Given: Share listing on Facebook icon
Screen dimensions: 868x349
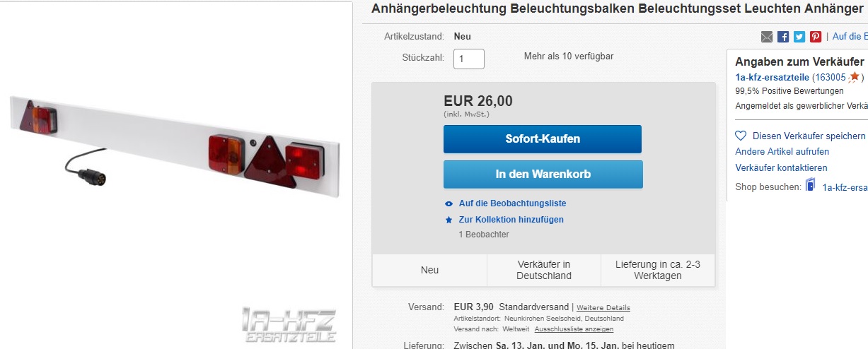Looking at the screenshot, I should tap(783, 37).
